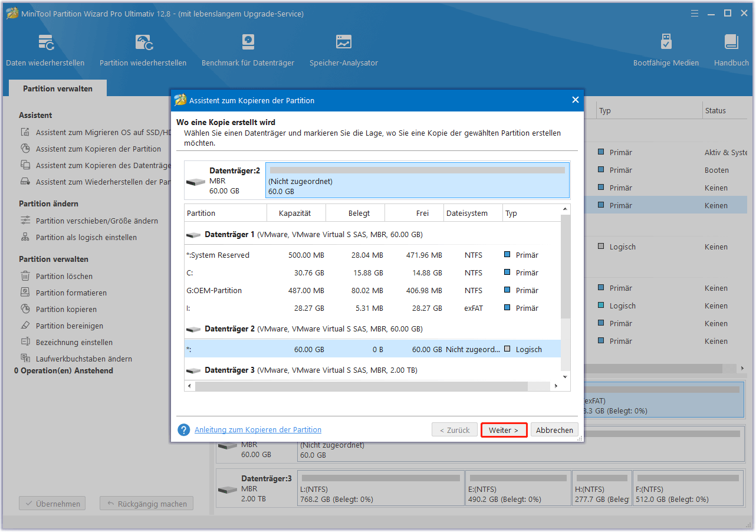The height and width of the screenshot is (532, 756).
Task: Click scroll up arrow in partition list
Action: (x=566, y=209)
